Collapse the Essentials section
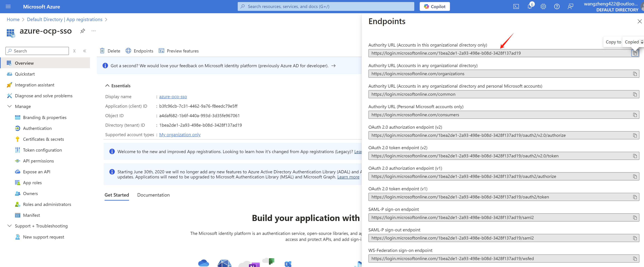644x267 pixels. coord(107,86)
